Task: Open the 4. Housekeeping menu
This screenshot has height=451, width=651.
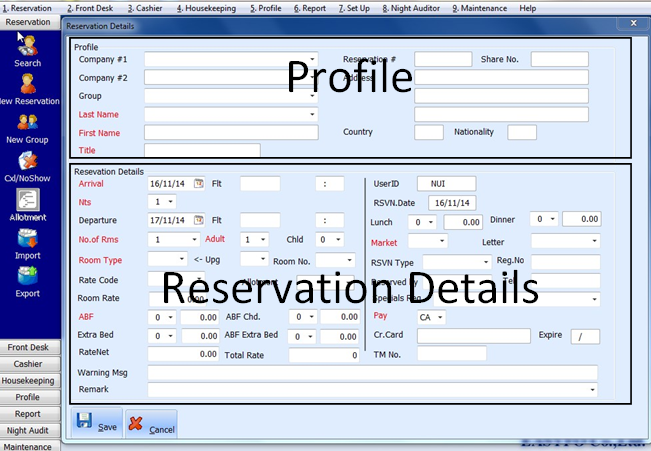Action: pyautogui.click(x=206, y=8)
